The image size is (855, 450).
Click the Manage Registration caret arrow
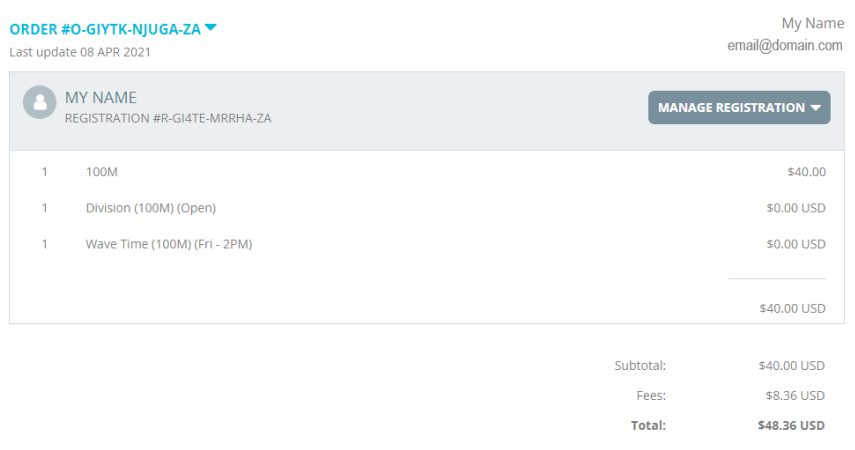click(x=816, y=108)
